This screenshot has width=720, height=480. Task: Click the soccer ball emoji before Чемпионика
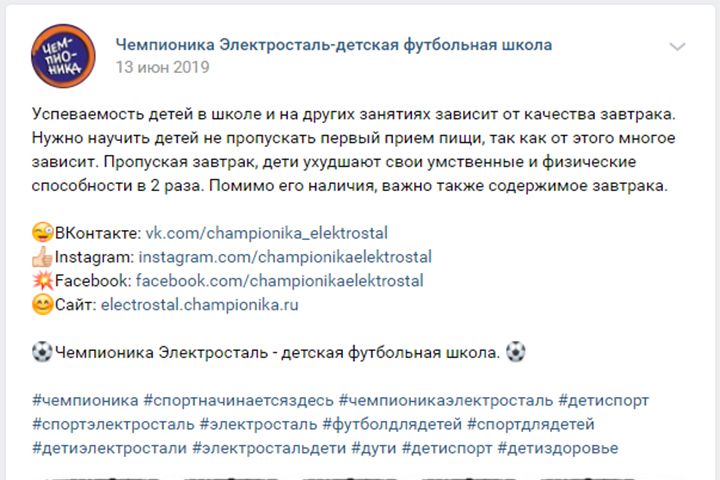[42, 353]
